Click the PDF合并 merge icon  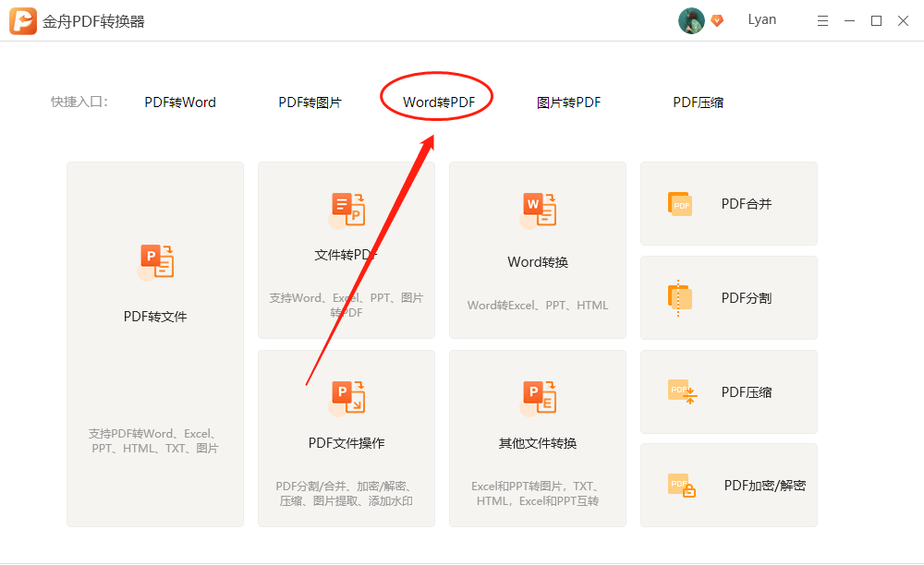(680, 204)
